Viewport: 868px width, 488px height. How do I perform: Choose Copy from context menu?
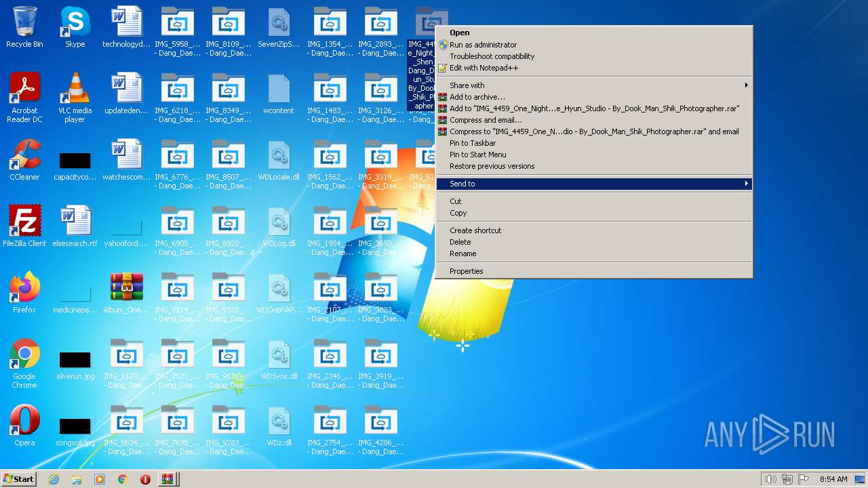tap(594, 213)
